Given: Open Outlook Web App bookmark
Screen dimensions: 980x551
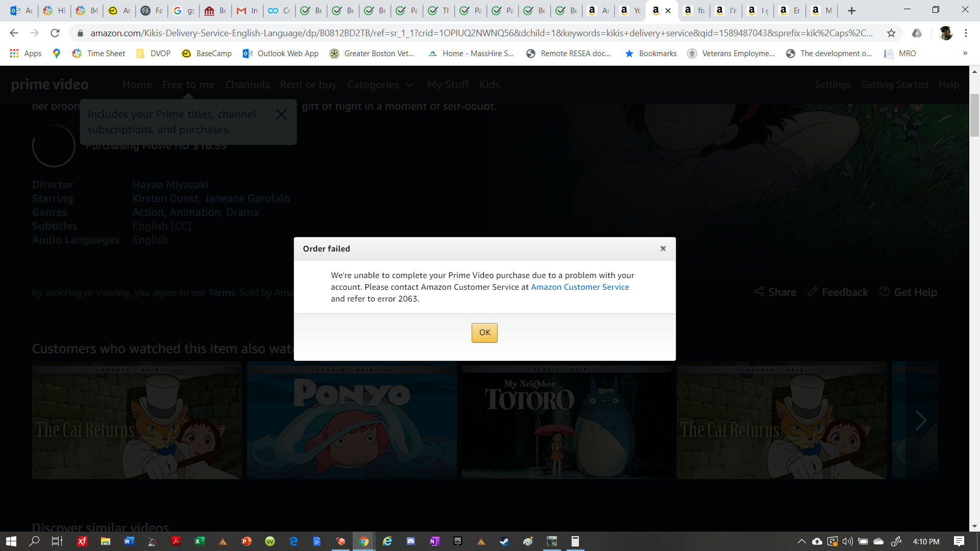Looking at the screenshot, I should coord(281,54).
